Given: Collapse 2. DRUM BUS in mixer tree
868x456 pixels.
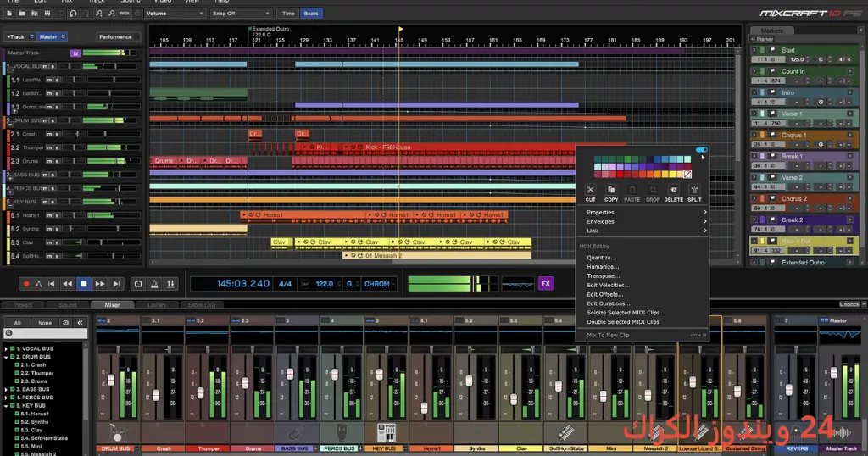Looking at the screenshot, I should 6,357.
